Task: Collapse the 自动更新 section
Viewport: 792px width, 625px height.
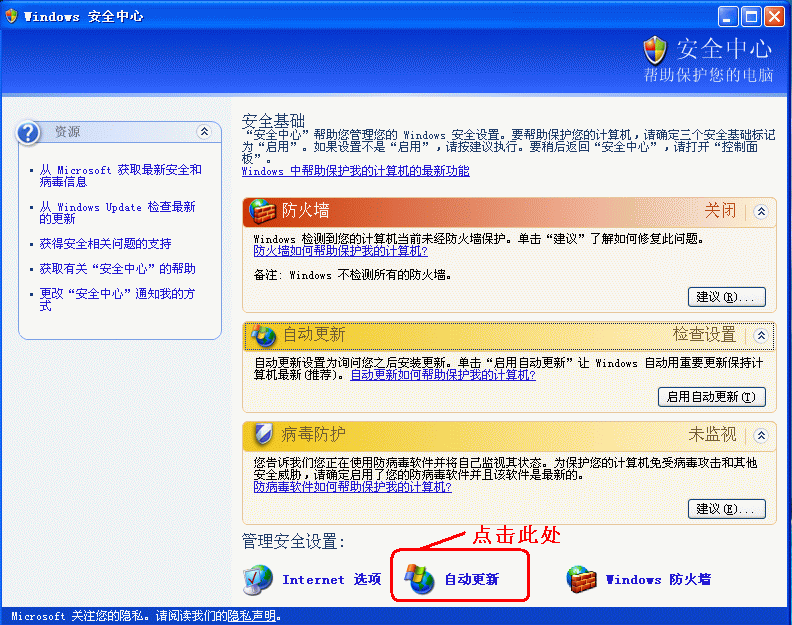Action: pos(761,335)
